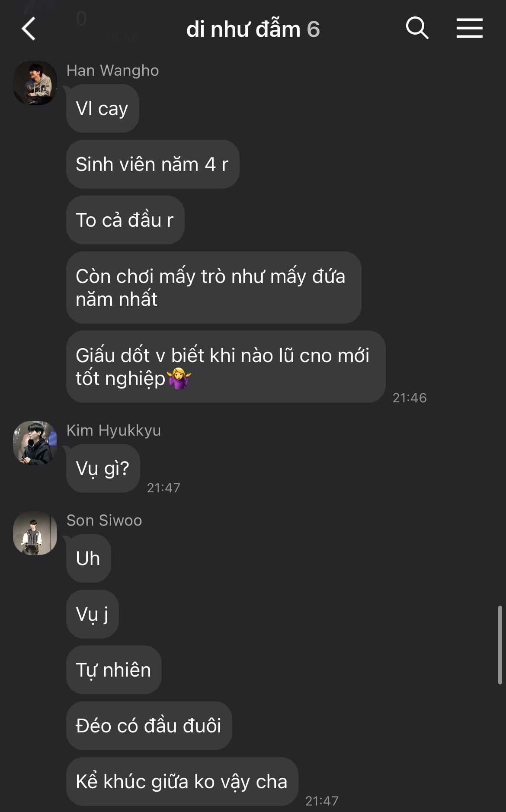Select the 'Vụ gì?' message bubble

click(103, 468)
